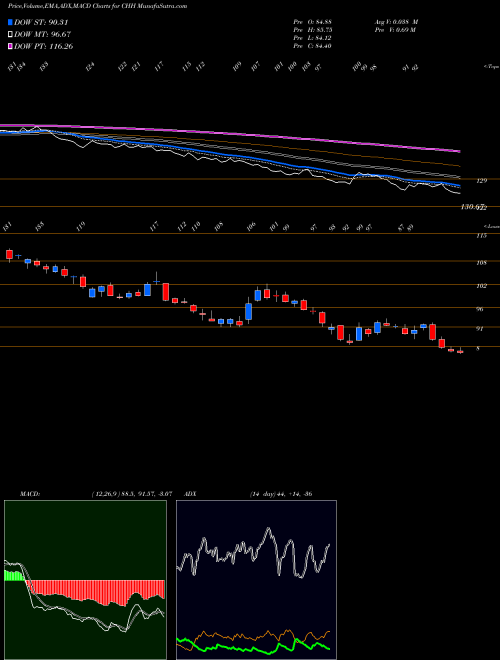This screenshot has width=500, height=660.
Task: Click the 'Avg V' average volume text
Action: (396, 21)
